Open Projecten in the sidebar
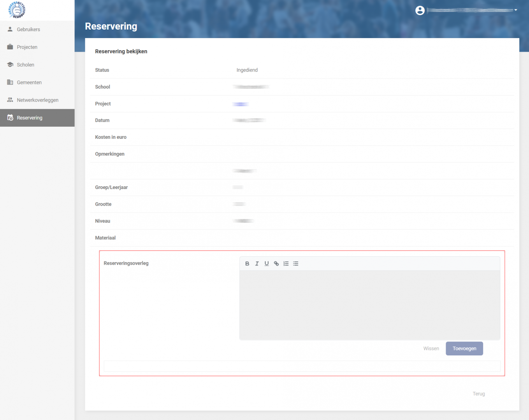This screenshot has width=529, height=420. [37, 47]
